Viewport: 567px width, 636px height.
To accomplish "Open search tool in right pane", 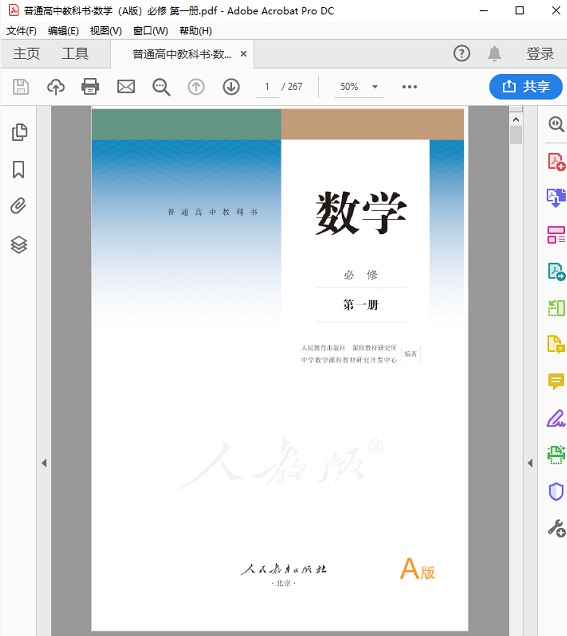I will tap(556, 124).
